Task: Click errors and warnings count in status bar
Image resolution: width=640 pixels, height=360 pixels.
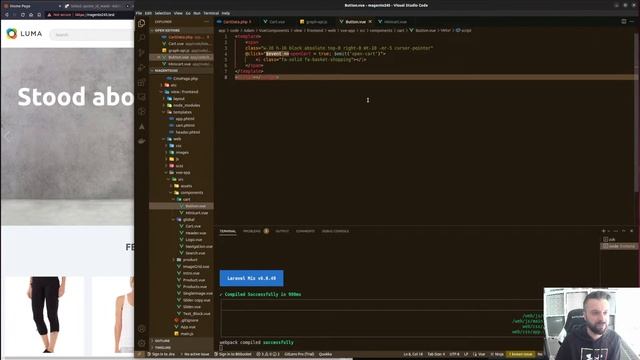Action: pos(269,354)
